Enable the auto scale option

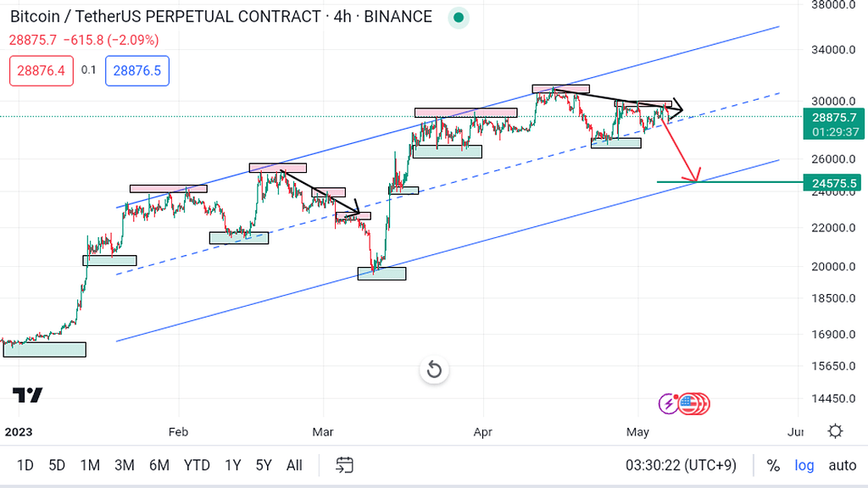tap(842, 465)
